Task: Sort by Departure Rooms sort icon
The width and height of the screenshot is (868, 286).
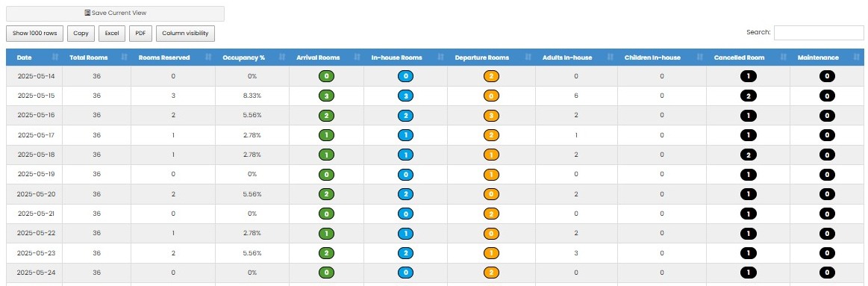Action: [x=528, y=57]
